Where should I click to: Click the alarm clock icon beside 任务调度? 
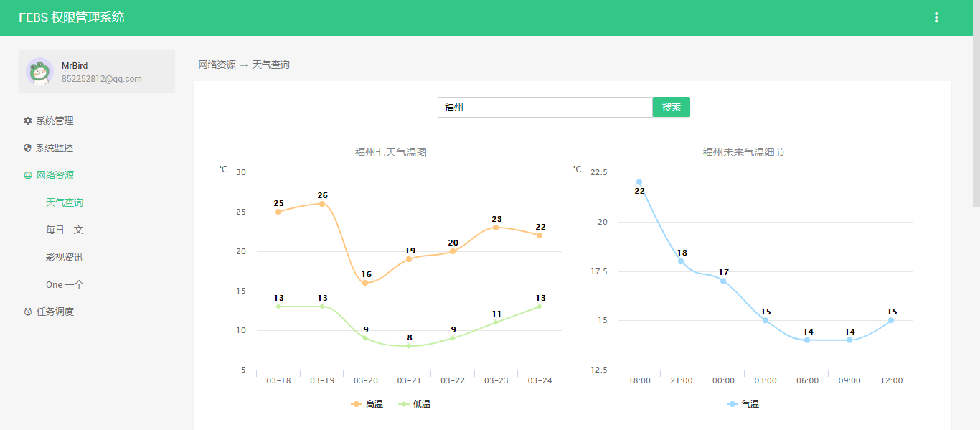28,312
